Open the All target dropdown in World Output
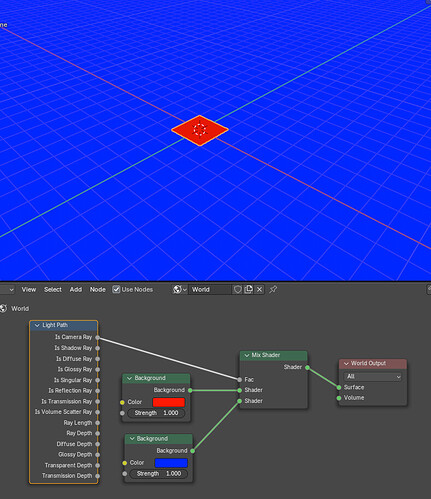 (373, 376)
